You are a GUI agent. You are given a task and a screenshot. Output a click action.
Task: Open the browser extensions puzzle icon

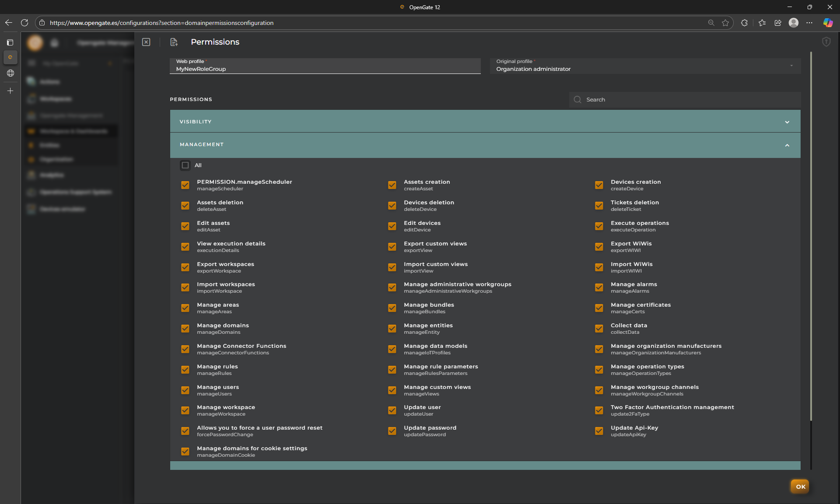[x=744, y=23]
